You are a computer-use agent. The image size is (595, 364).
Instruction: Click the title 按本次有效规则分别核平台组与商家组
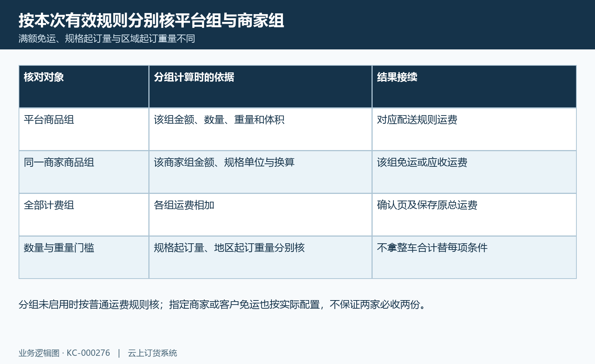pos(151,20)
